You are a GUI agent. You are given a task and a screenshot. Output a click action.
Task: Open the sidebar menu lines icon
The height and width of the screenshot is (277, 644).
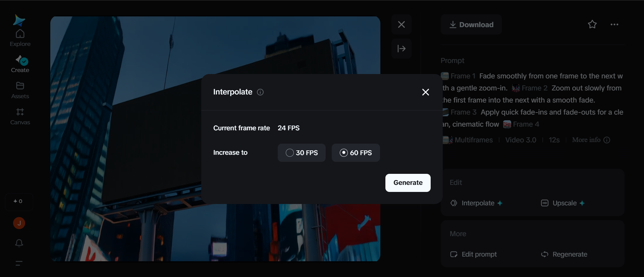(x=19, y=263)
